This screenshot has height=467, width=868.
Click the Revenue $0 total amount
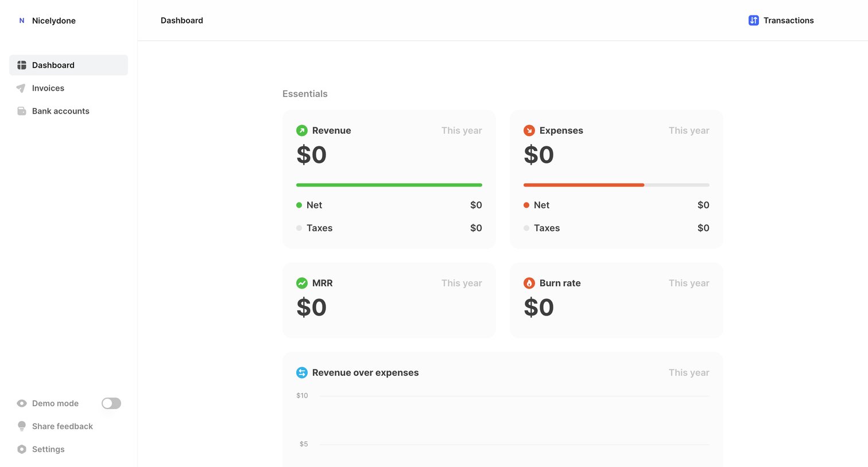[x=312, y=155]
